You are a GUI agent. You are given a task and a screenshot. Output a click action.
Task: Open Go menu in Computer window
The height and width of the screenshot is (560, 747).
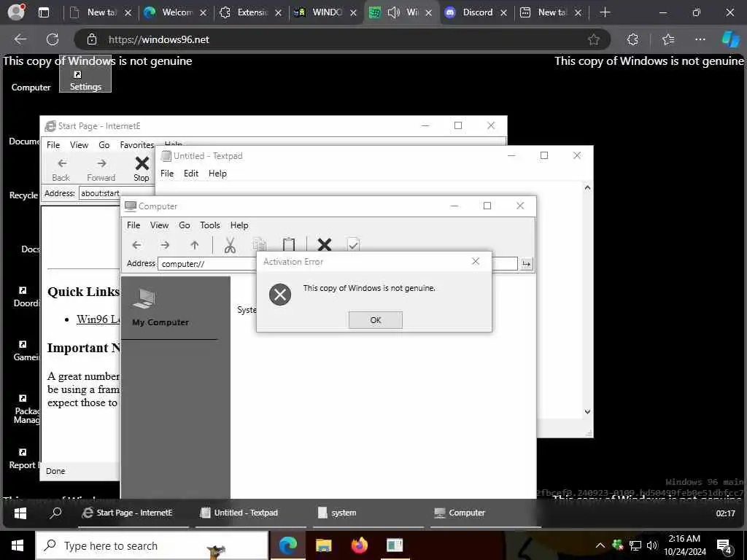pyautogui.click(x=185, y=225)
